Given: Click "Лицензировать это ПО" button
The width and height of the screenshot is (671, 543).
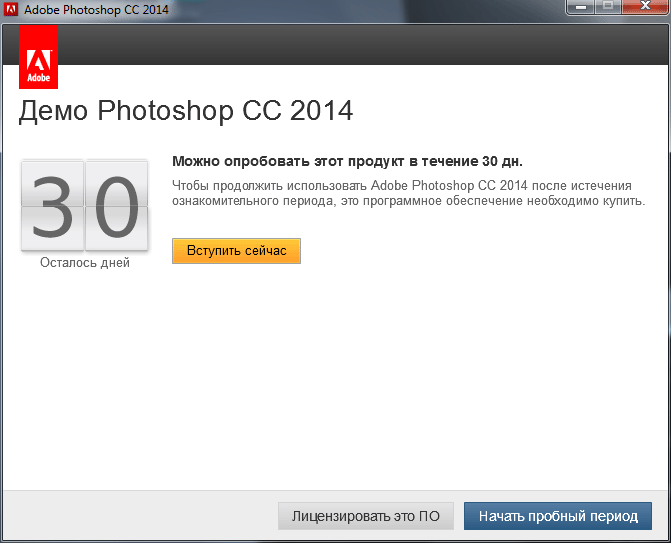Looking at the screenshot, I should [x=366, y=516].
